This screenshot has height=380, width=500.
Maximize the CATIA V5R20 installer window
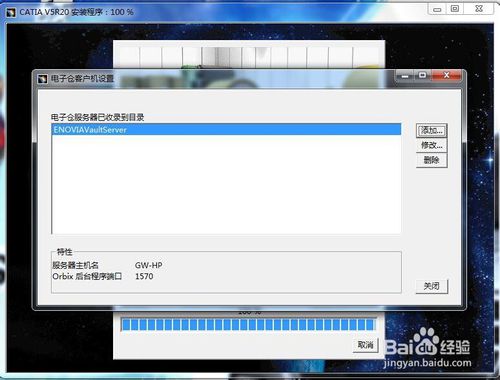455,9
